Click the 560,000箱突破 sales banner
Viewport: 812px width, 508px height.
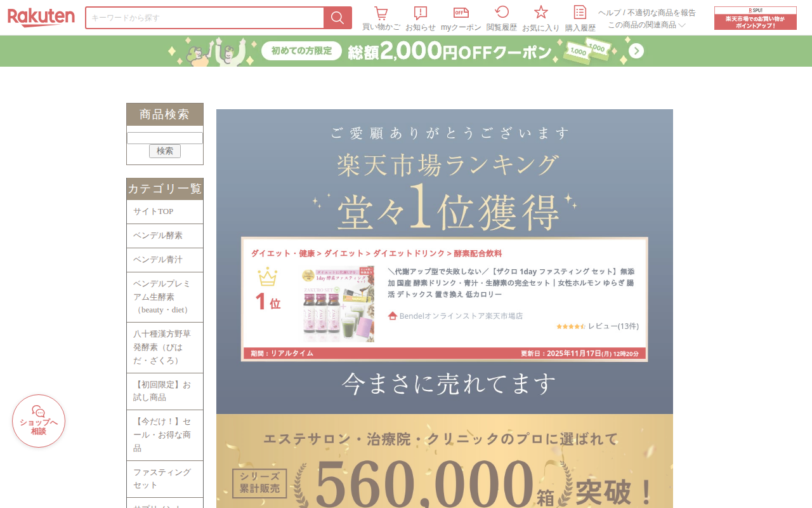pos(445,461)
